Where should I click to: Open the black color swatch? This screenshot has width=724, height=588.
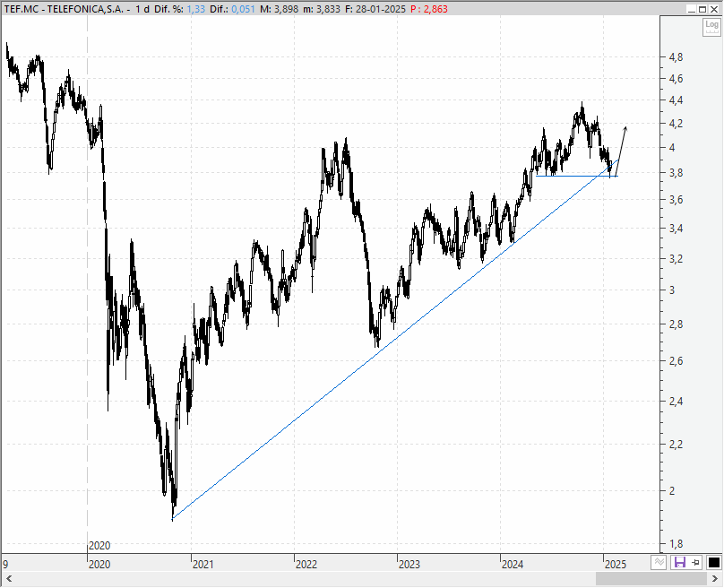point(714,563)
